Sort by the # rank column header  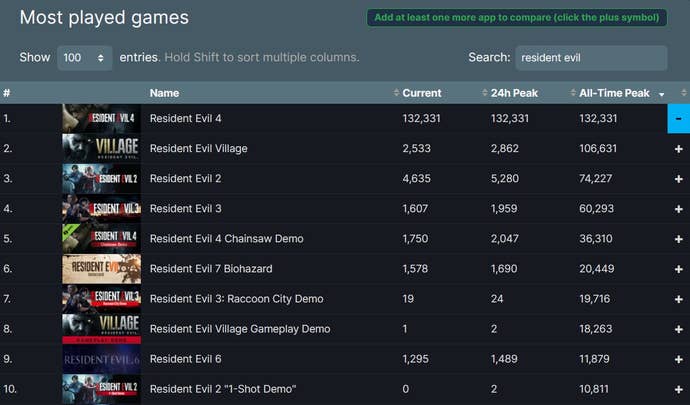[x=7, y=93]
